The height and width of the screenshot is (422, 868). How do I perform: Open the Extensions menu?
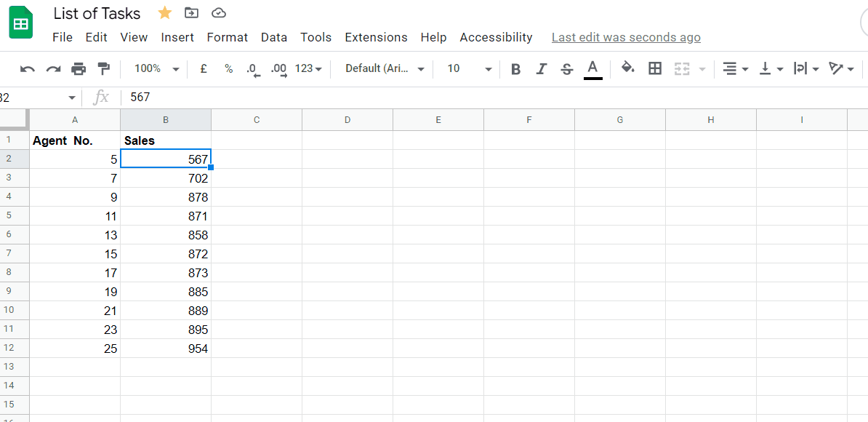(376, 37)
